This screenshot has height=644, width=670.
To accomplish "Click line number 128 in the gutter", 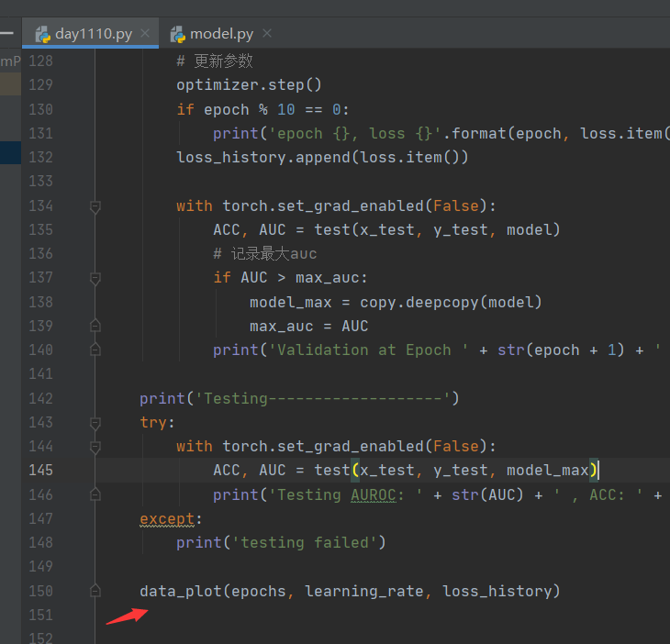I will [41, 61].
